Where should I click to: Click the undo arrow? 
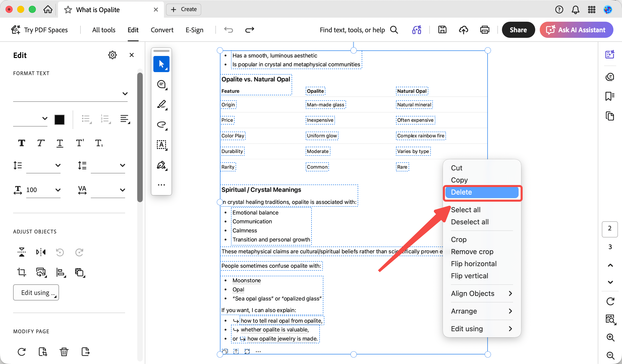[x=229, y=30]
